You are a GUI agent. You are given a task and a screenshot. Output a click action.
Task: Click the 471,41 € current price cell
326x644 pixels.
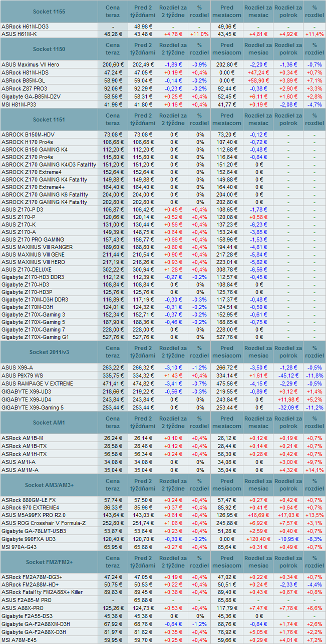(x=113, y=383)
